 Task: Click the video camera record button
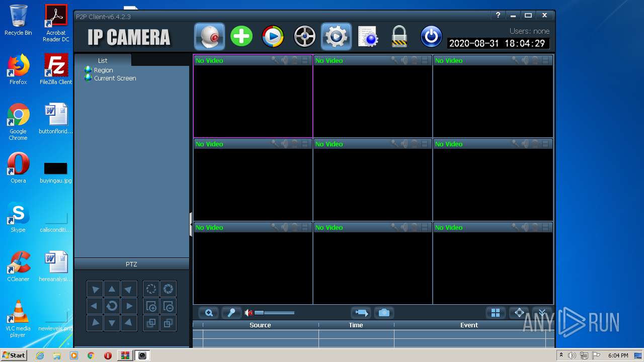coord(361,313)
